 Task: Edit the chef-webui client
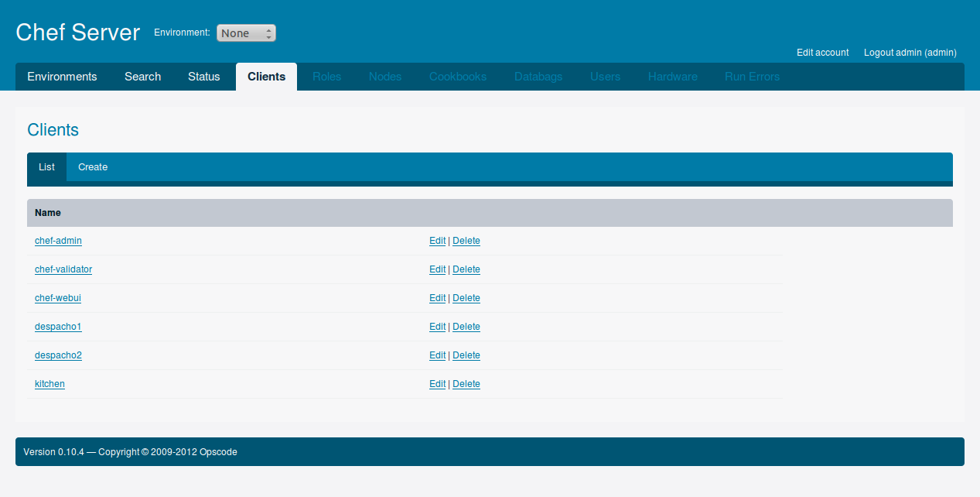pos(437,298)
